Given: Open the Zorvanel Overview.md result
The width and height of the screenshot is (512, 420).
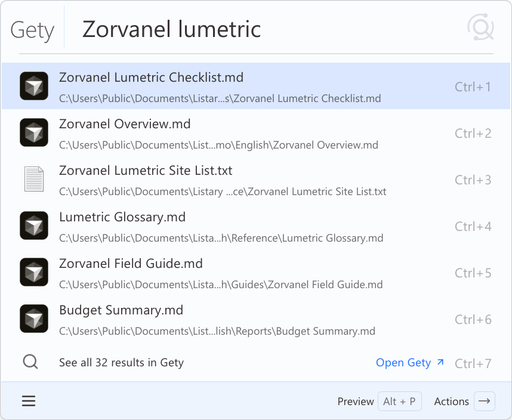Looking at the screenshot, I should [x=256, y=132].
